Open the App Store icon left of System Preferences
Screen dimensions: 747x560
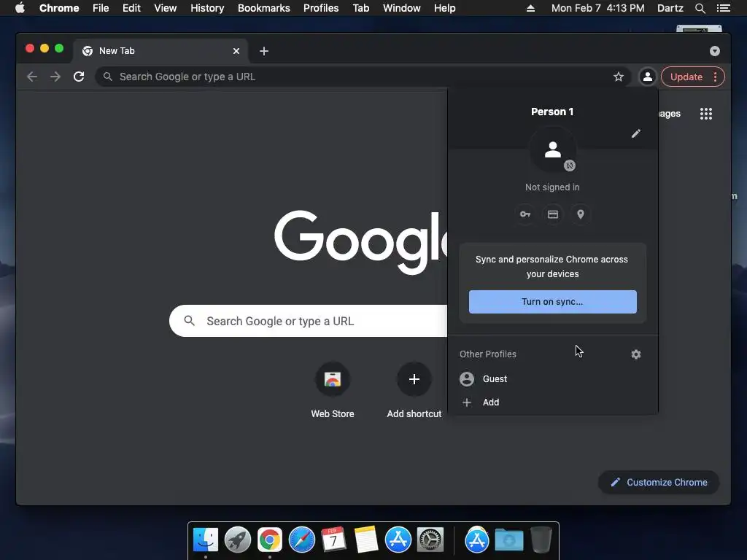[x=398, y=540]
